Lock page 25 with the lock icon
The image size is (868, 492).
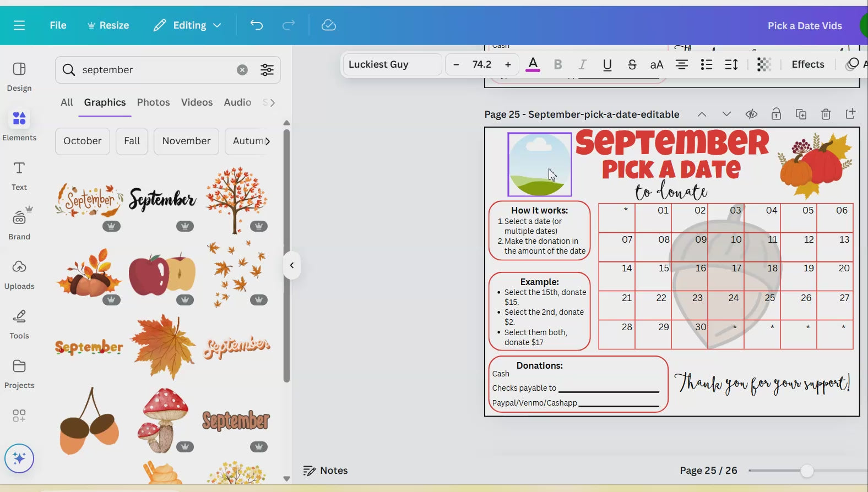point(776,114)
